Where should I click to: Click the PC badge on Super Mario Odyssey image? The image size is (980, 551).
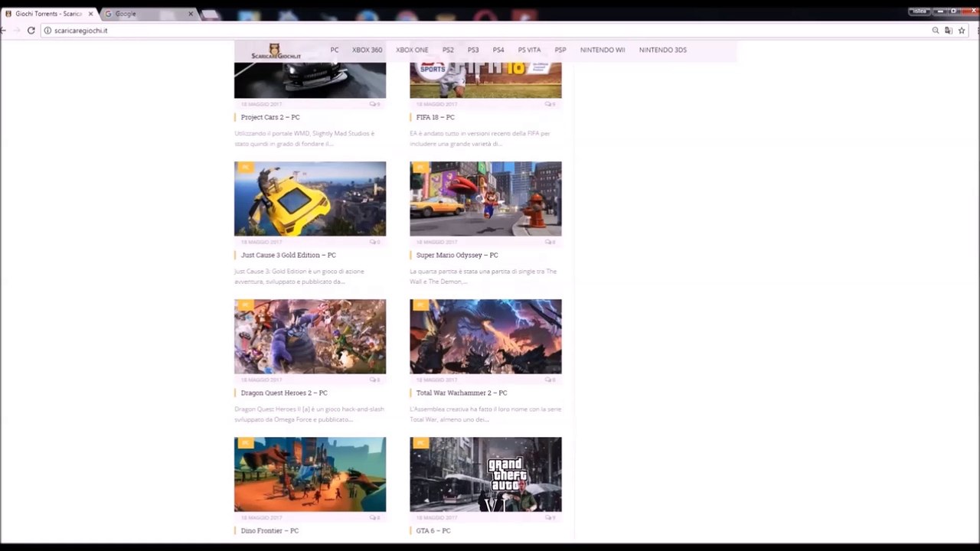[x=420, y=167]
